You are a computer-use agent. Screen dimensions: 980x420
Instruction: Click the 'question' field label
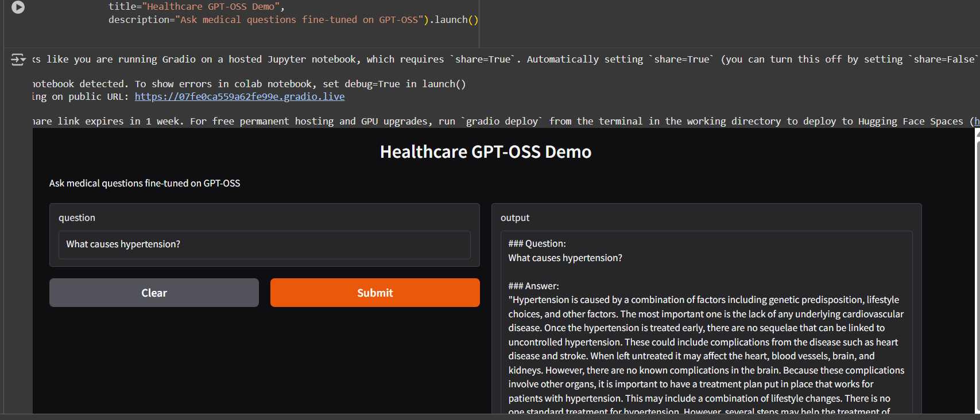(x=77, y=217)
